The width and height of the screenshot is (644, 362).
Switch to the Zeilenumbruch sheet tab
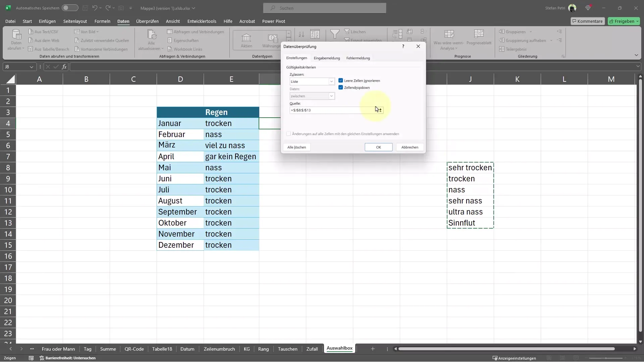(x=219, y=349)
